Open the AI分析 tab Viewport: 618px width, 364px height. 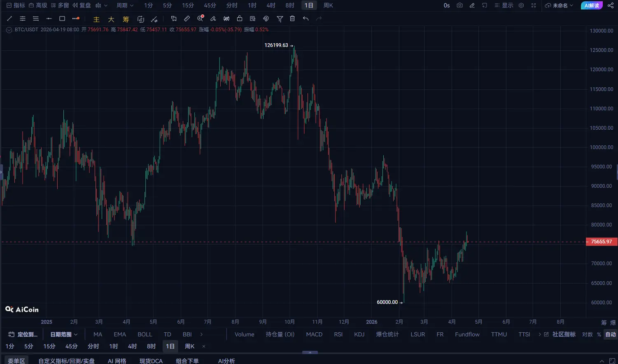pyautogui.click(x=226, y=361)
